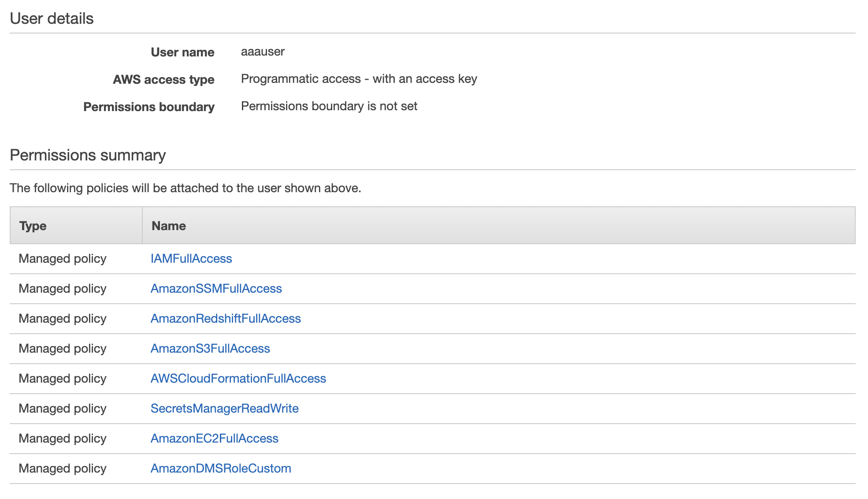Click the aaauser user name value

263,52
